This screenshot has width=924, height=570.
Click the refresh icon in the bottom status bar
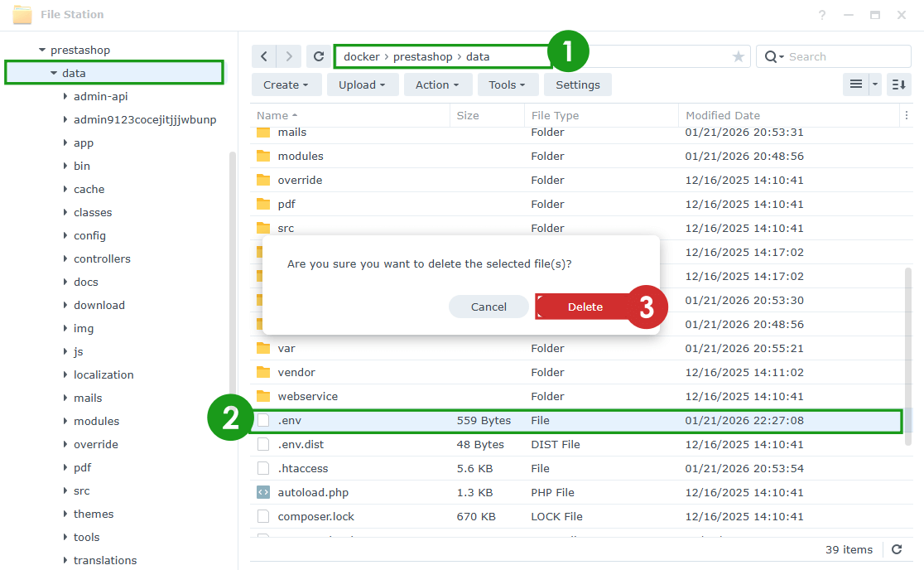click(x=895, y=549)
